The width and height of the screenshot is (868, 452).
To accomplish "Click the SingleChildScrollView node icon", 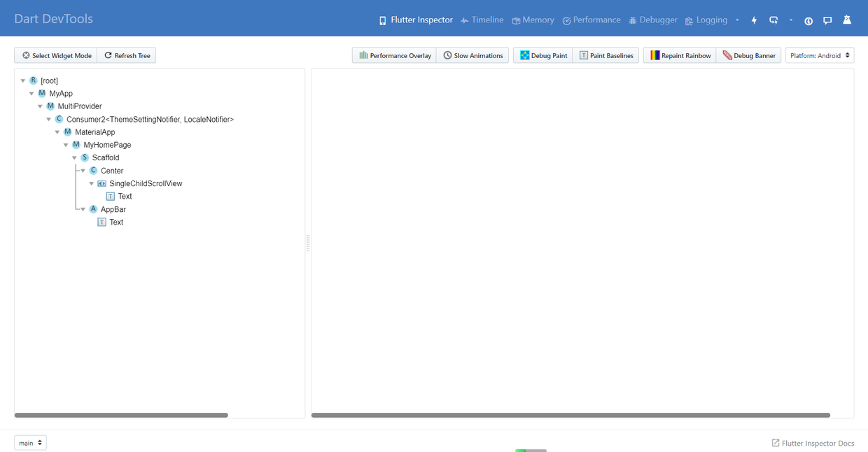I will pyautogui.click(x=101, y=183).
